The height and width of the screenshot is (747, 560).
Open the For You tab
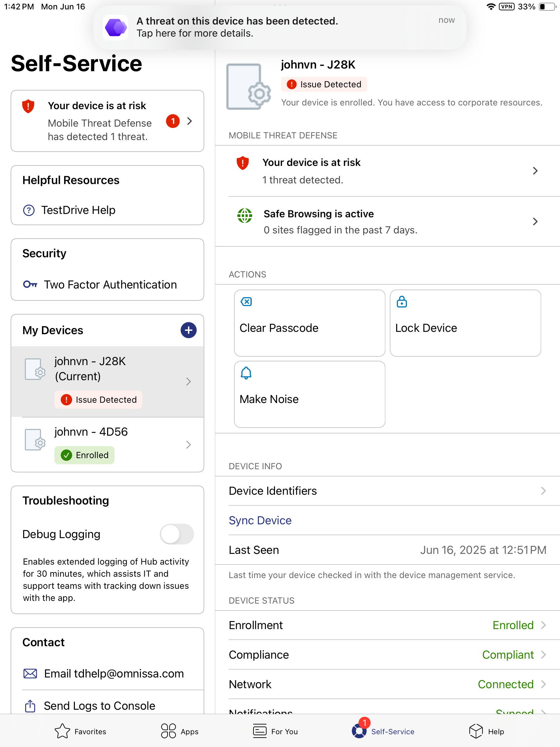[x=275, y=731]
